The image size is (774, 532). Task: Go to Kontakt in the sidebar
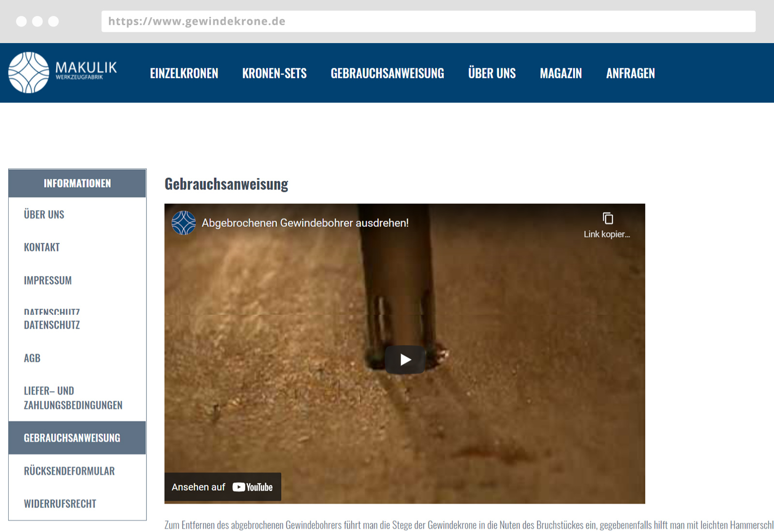pos(42,248)
